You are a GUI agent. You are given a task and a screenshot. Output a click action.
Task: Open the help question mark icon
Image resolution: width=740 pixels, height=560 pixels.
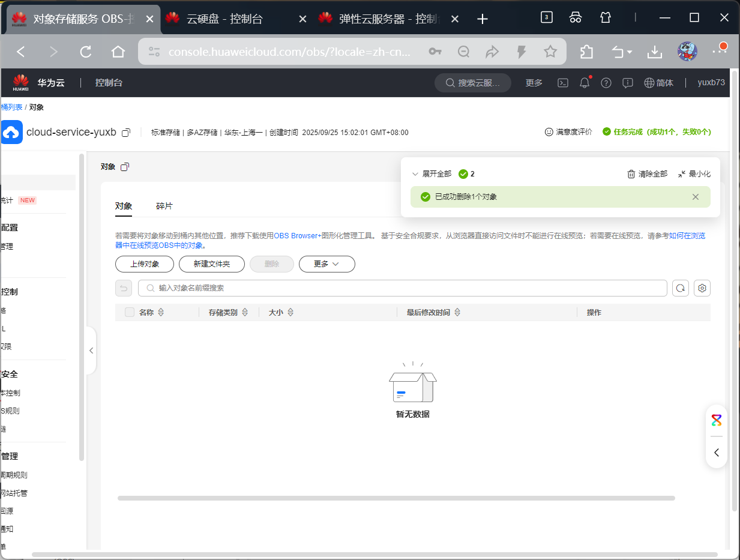pos(606,83)
